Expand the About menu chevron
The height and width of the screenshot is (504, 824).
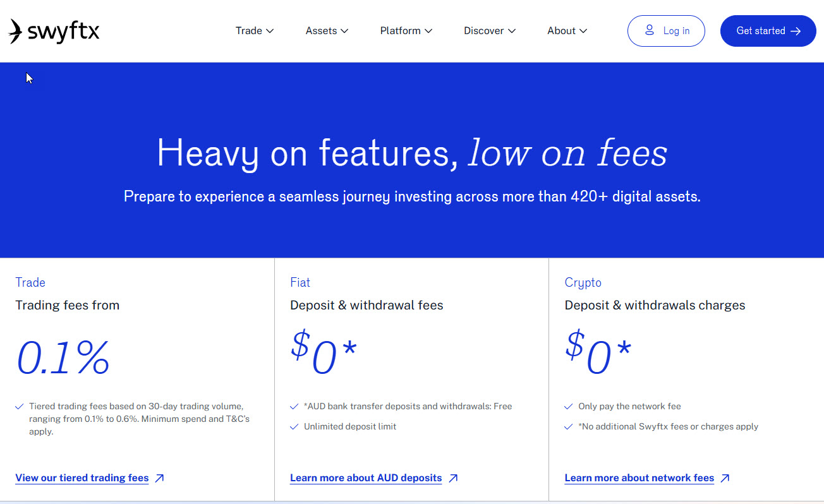[583, 31]
